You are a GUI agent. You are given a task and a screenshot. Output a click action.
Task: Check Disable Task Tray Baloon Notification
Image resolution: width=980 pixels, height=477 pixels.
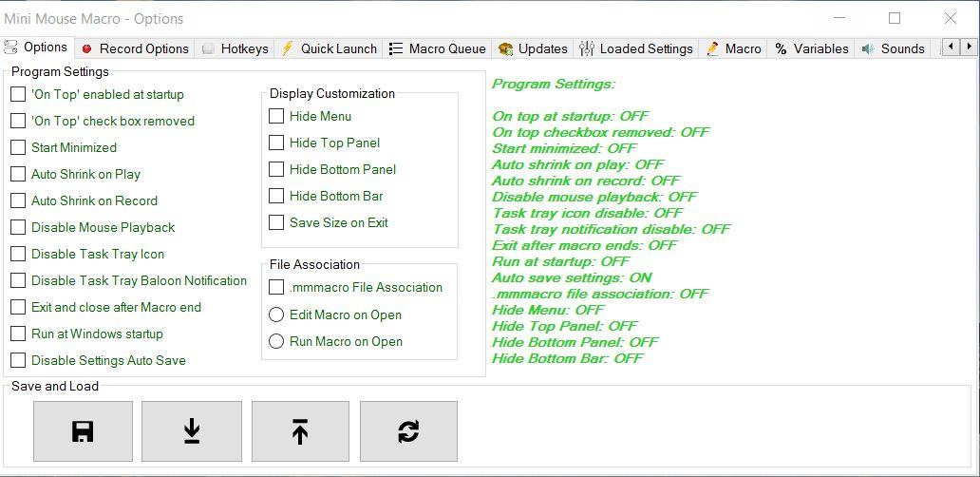tap(18, 280)
